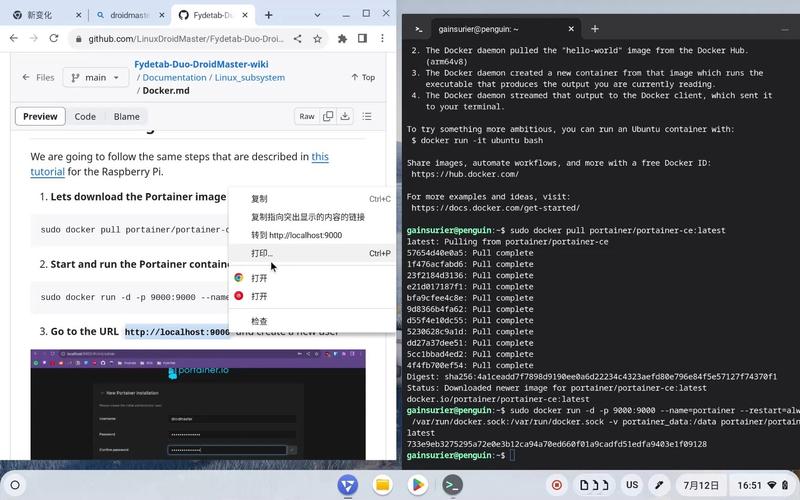Open the Play Store on the shelf
800x500 pixels.
pyautogui.click(x=417, y=485)
